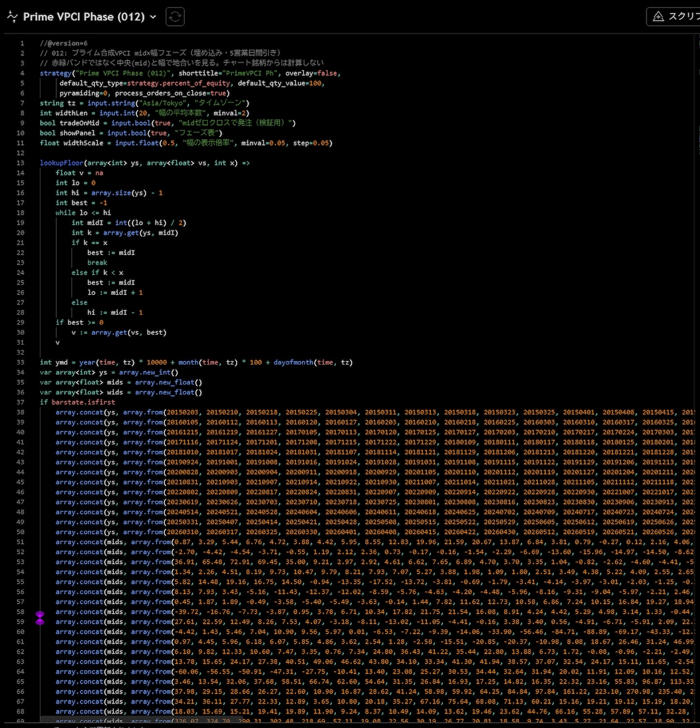Click barstate.isfirst on line 37
700x728 pixels.
pos(83,403)
